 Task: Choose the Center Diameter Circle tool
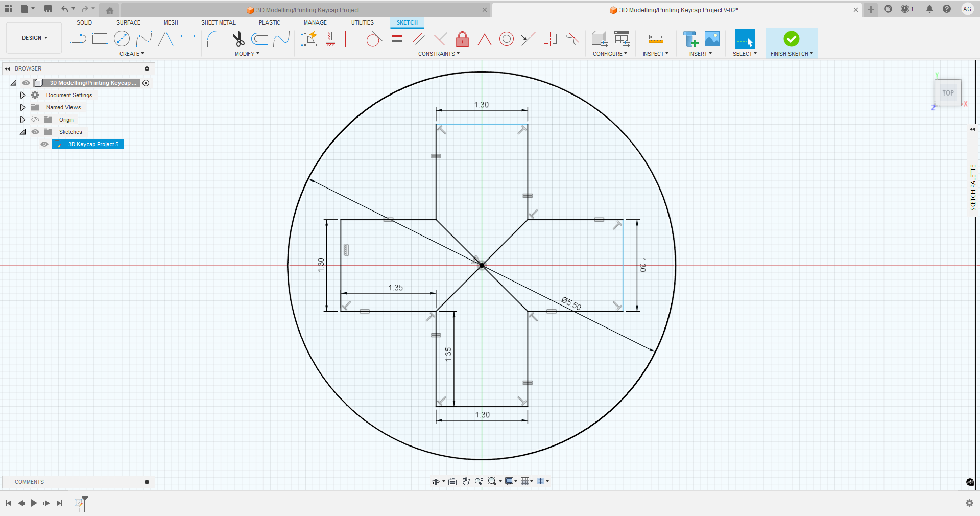pos(122,39)
